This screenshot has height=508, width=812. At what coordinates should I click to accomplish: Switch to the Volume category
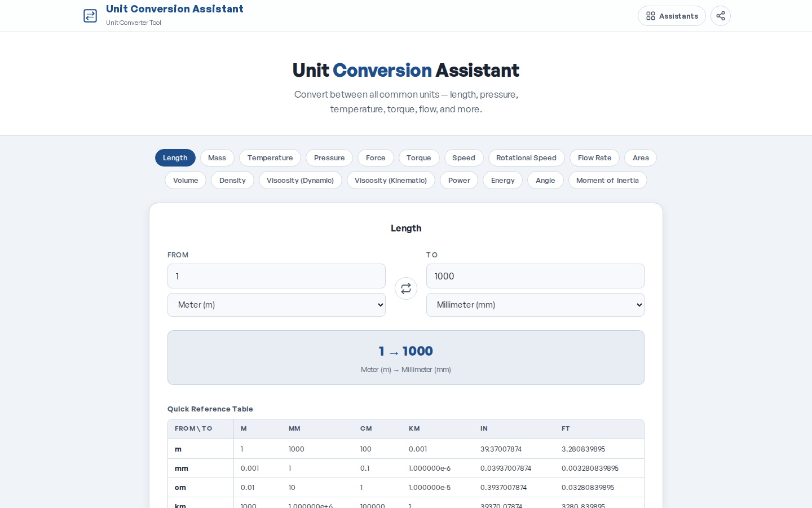point(186,181)
